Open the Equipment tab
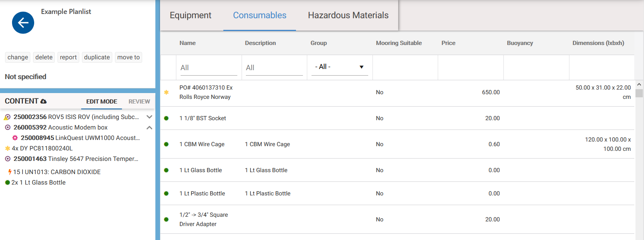644x240 pixels. 190,16
